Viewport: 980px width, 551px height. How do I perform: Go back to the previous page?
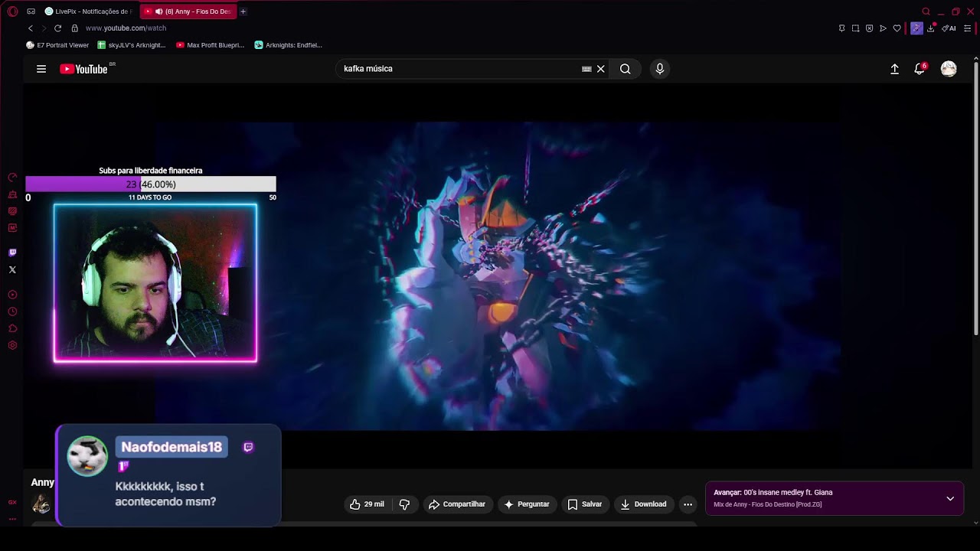tap(31, 28)
